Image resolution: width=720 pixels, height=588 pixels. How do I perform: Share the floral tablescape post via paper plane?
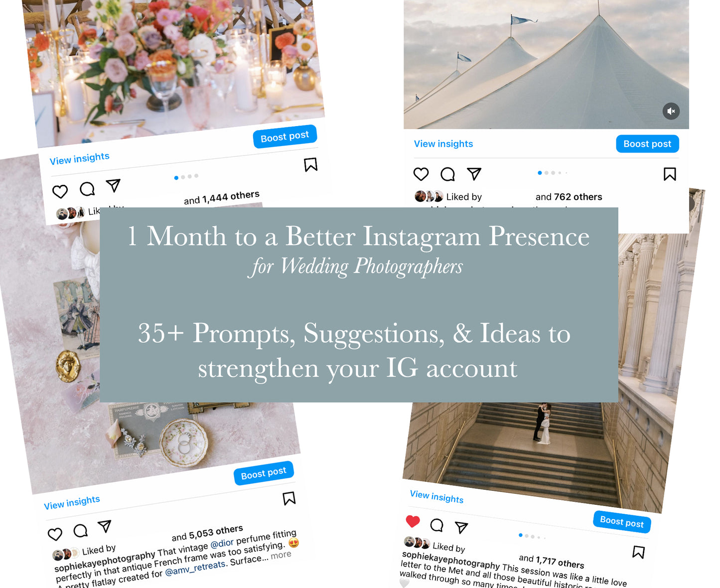coord(113,185)
